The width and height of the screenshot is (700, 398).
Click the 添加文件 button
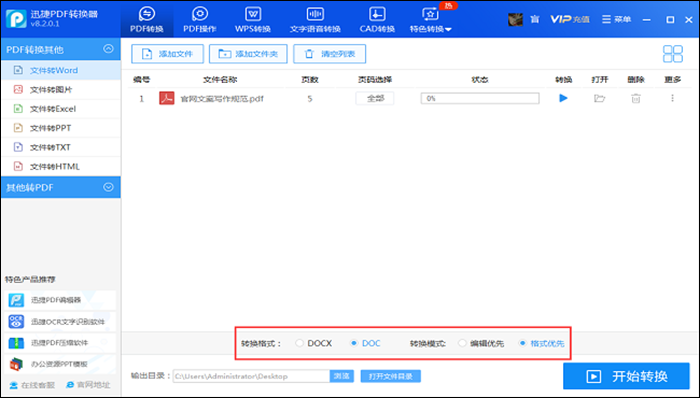[167, 54]
